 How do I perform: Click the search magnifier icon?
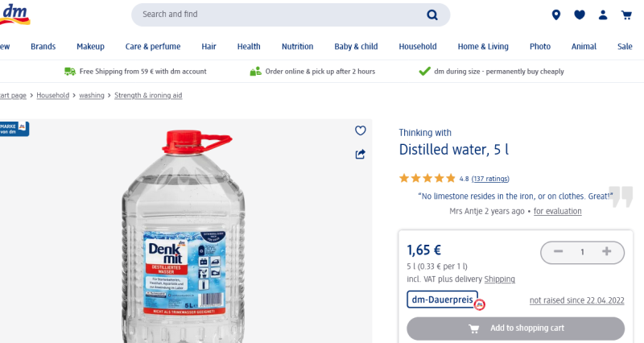tap(432, 14)
